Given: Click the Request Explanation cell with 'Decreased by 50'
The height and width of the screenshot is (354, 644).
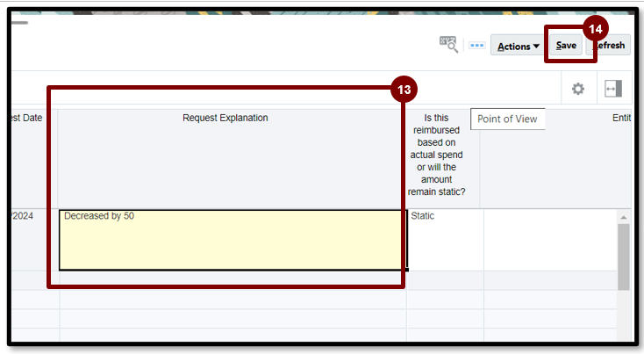Looking at the screenshot, I should tap(233, 240).
